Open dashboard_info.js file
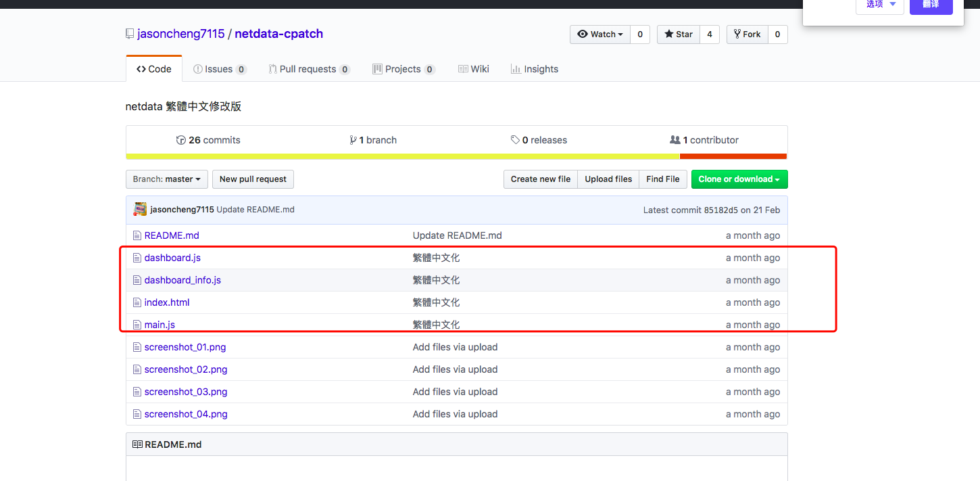The height and width of the screenshot is (481, 980). click(182, 280)
